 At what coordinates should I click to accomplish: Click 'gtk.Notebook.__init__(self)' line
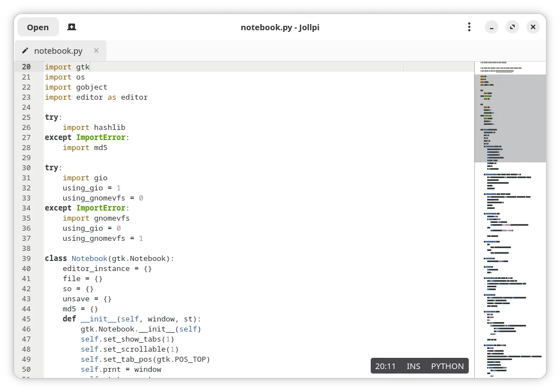141,329
